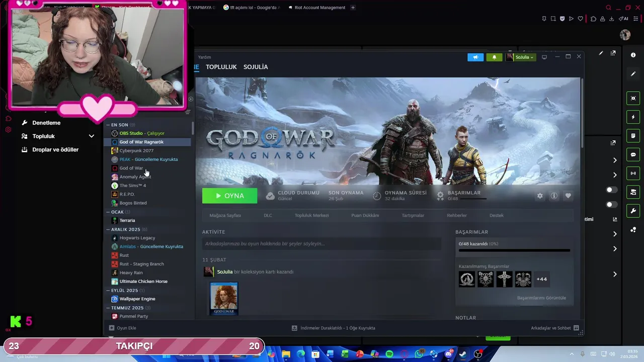The height and width of the screenshot is (362, 644).
Task: Click Başarımlarımı Görüntüle link
Action: 541,298
